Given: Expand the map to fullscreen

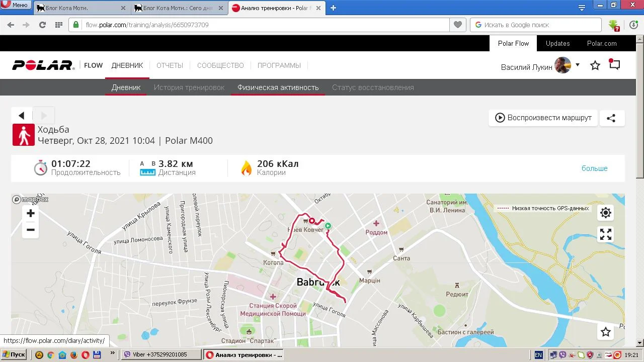Looking at the screenshot, I should pyautogui.click(x=606, y=234).
